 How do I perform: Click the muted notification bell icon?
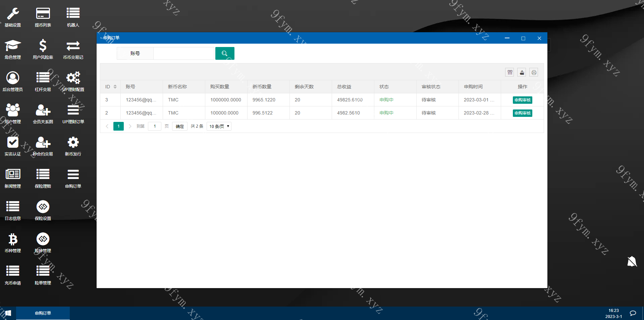[x=632, y=261]
